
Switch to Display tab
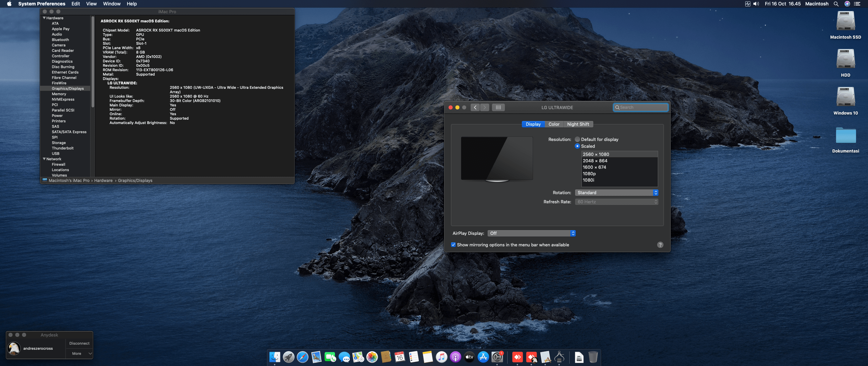pyautogui.click(x=533, y=124)
